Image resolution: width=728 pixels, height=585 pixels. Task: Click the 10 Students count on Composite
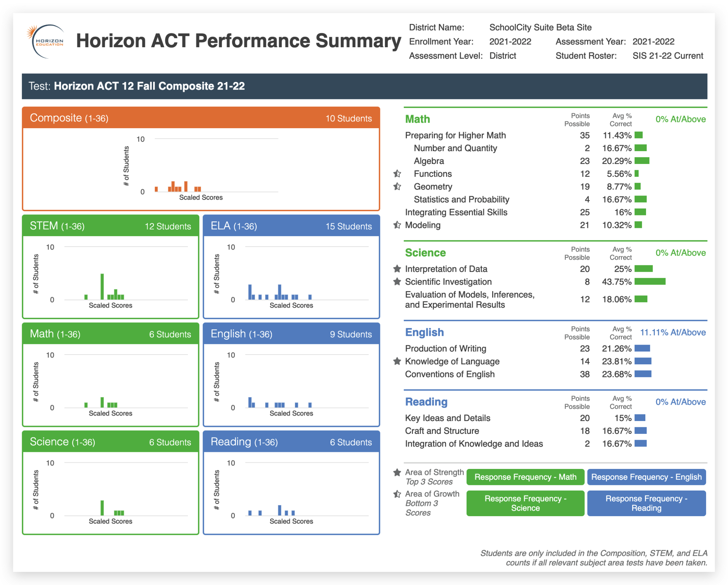[x=349, y=118]
